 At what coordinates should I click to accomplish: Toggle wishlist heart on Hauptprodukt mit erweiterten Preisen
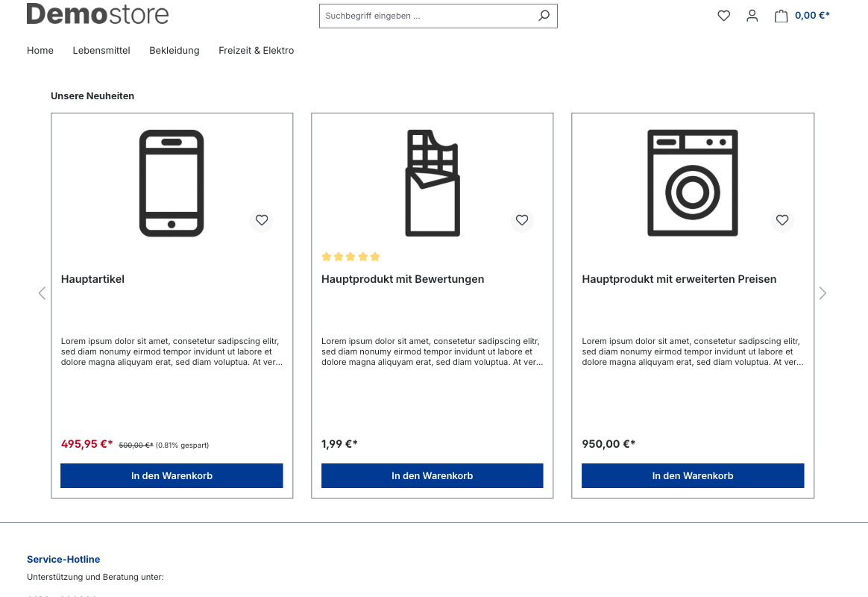coord(782,220)
